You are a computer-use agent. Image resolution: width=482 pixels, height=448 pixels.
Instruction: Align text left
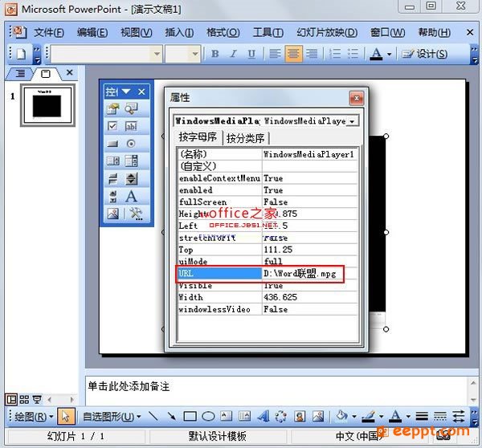pyautogui.click(x=275, y=54)
